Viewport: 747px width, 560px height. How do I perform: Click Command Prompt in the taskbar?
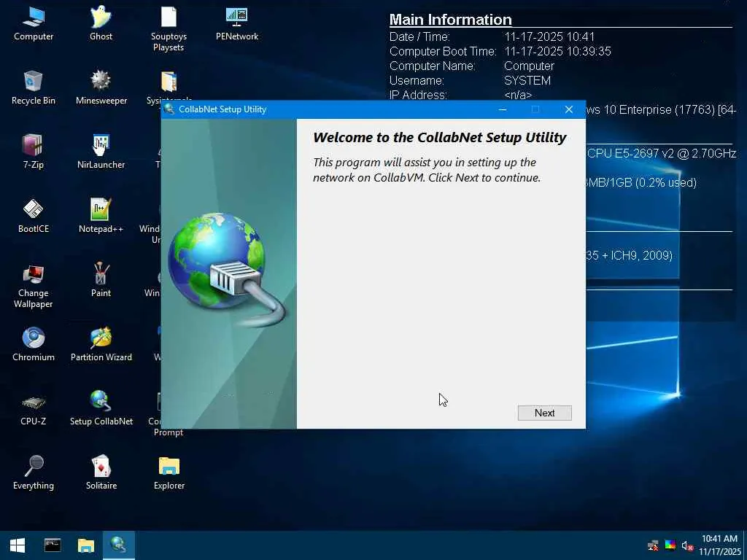(53, 545)
